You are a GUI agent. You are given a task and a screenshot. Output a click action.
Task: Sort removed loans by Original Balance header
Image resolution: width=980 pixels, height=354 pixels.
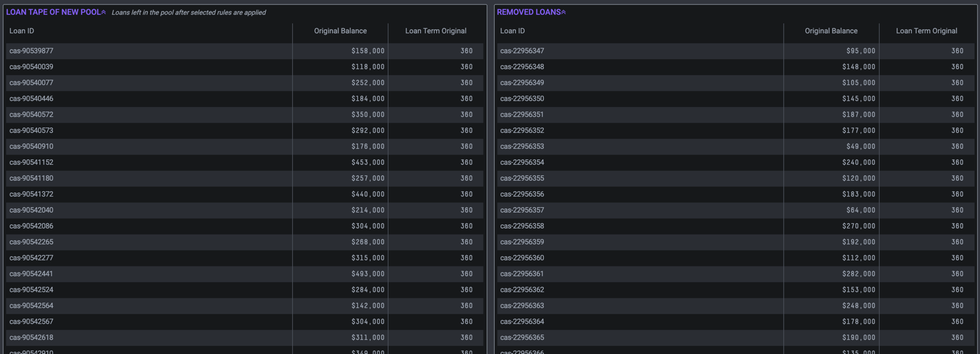(831, 31)
